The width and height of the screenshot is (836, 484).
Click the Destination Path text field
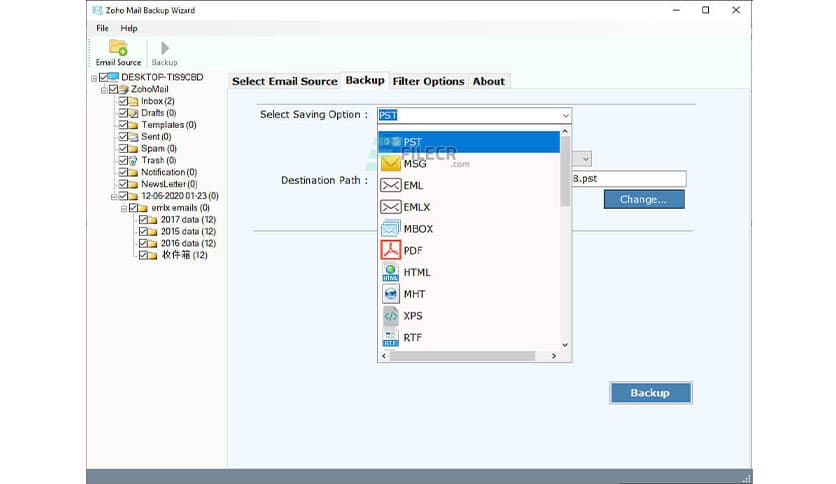pyautogui.click(x=629, y=179)
